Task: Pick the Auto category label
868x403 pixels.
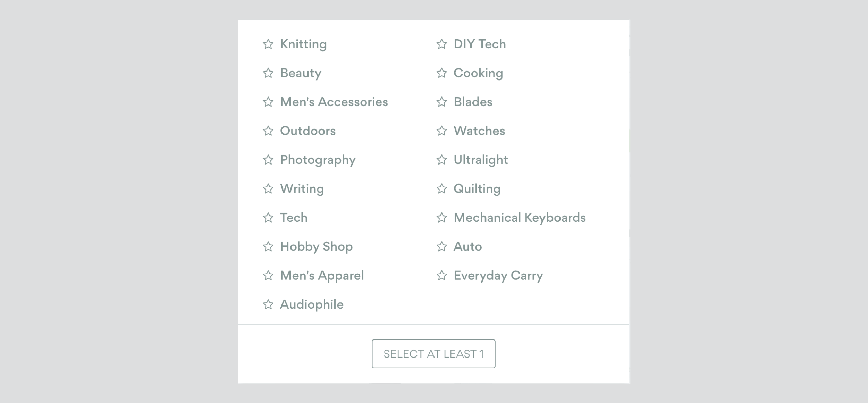Action: (x=467, y=246)
